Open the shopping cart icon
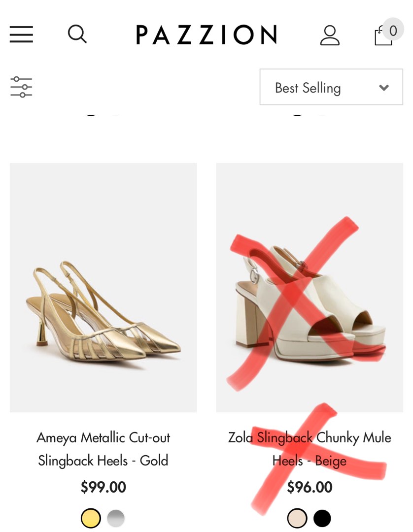Screen dimensions: 413x532 click(x=383, y=37)
